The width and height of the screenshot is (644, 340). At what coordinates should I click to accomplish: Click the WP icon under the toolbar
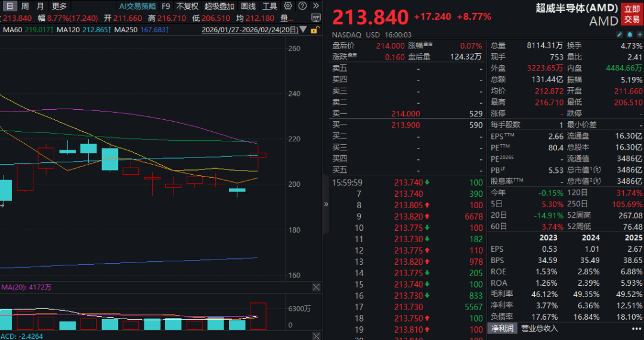coord(315,18)
